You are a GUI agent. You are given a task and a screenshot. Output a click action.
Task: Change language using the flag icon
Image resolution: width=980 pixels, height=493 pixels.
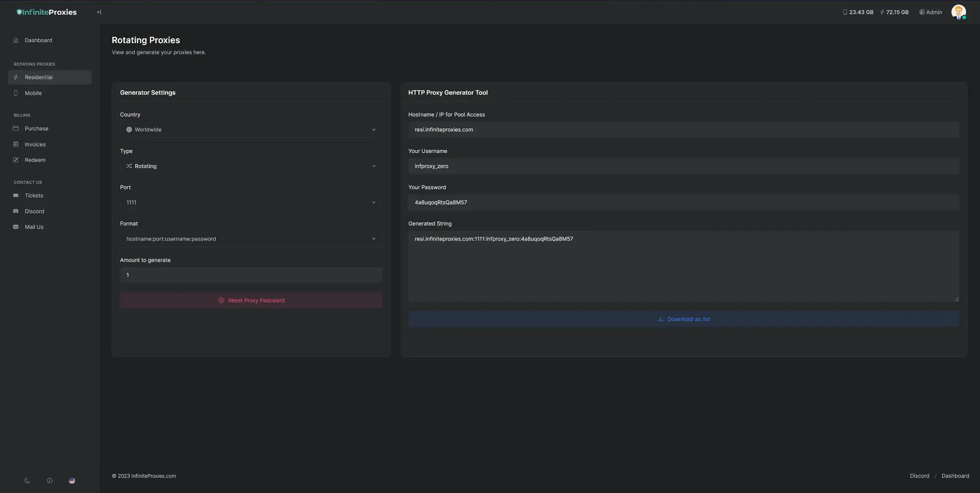(x=72, y=481)
